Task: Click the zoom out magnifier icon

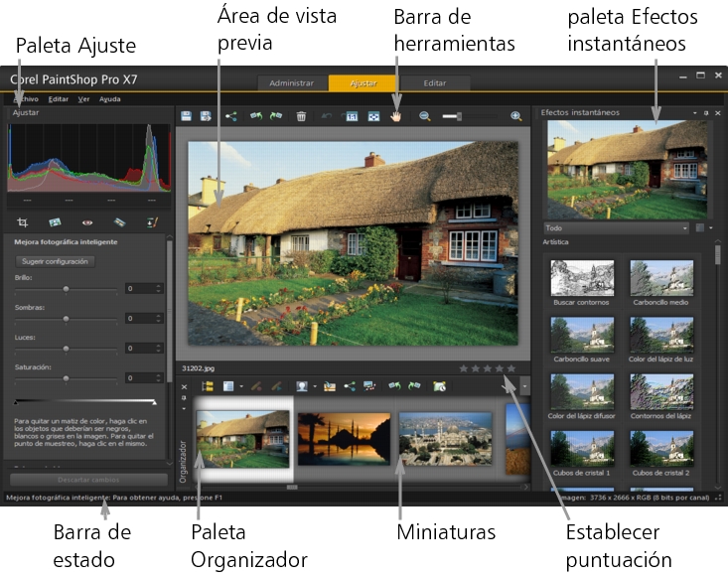Action: click(425, 116)
